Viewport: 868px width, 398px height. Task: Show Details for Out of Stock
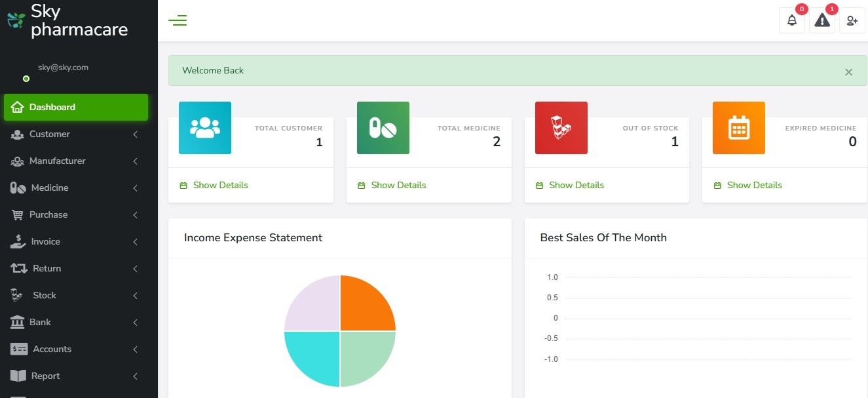576,186
